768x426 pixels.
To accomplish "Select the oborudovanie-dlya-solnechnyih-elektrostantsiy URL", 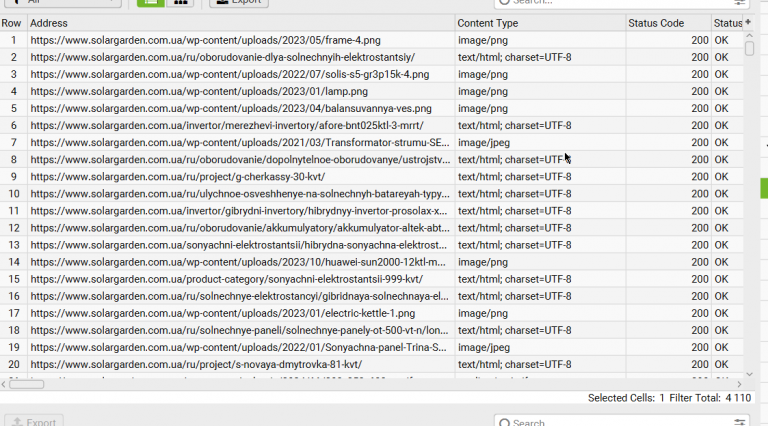I will click(x=222, y=57).
